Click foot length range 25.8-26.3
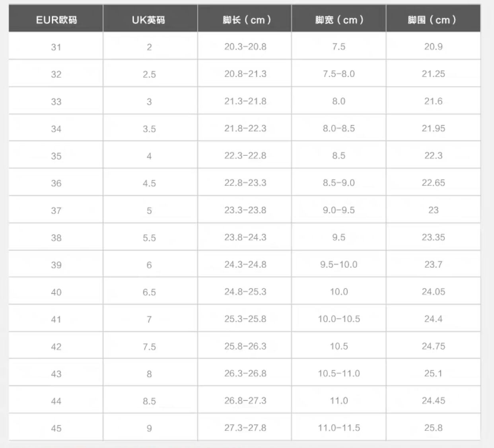 point(245,346)
